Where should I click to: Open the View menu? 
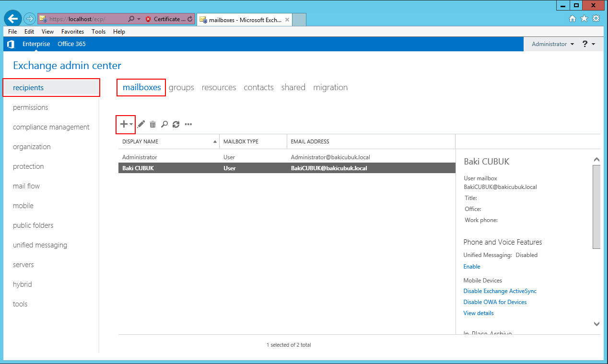point(47,32)
